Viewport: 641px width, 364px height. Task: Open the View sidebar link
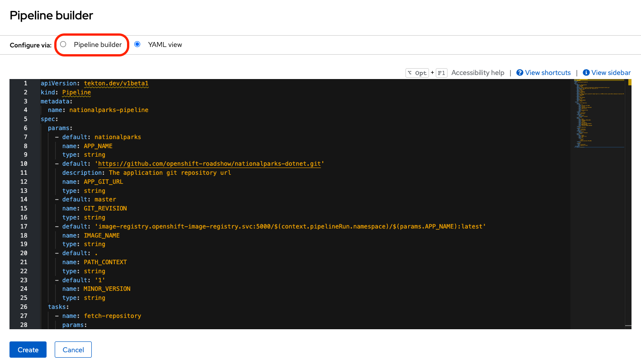611,73
